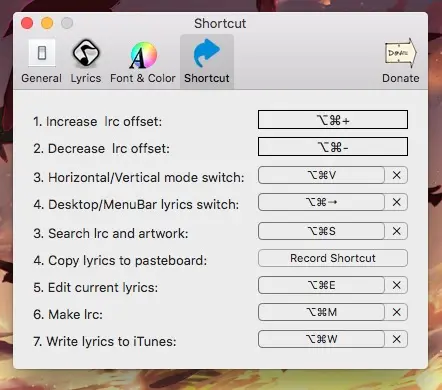Screen dimensions: 442x390
Task: Click Record Shortcut for Copy lyrics
Action: pos(333,258)
